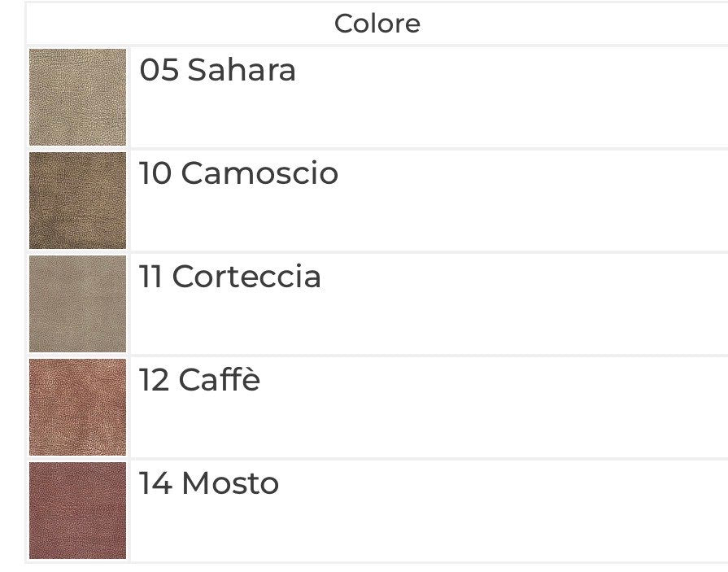
Task: Open the grey-taupe bark-colored thumbnail
Action: (77, 303)
